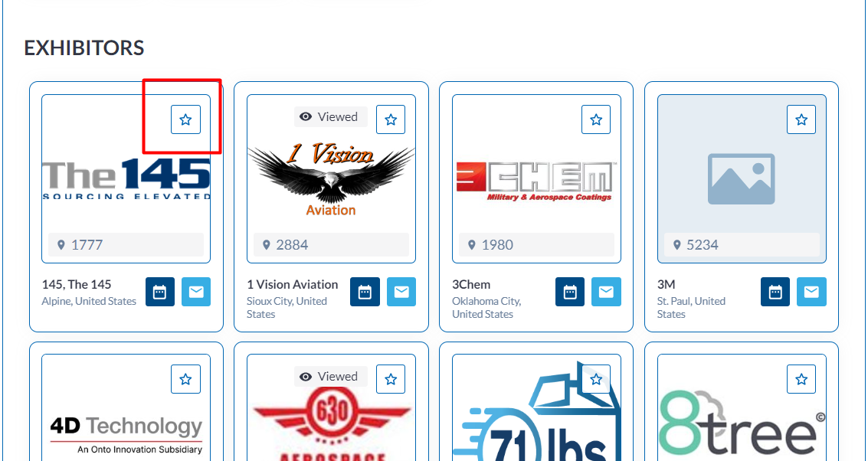Open calendar button for 1 Vision Aviation

(365, 292)
